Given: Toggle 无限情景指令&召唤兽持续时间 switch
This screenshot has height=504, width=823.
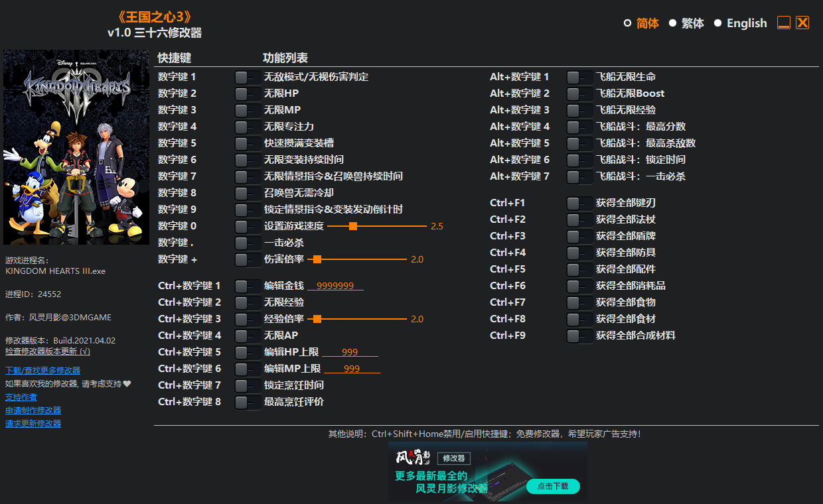Looking at the screenshot, I should (x=248, y=176).
